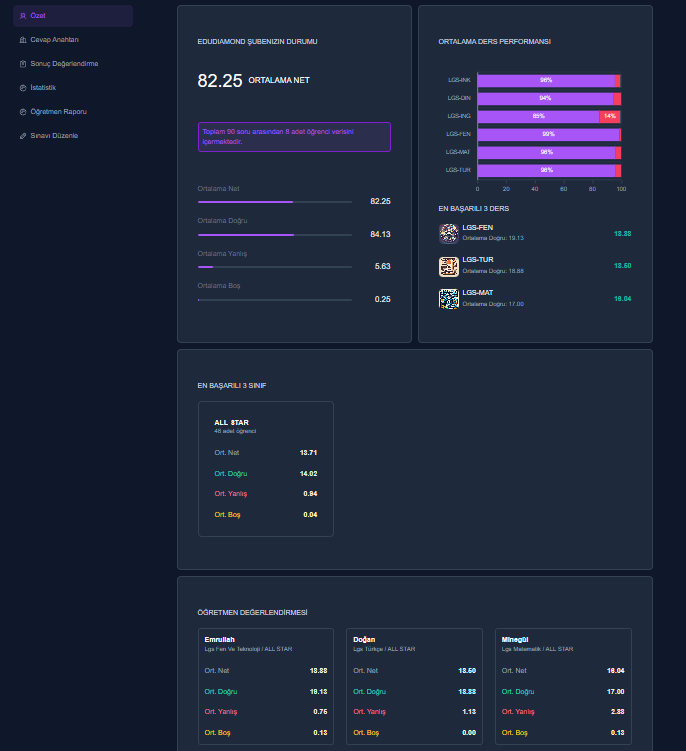Click the green 18.50 LGS-TUR score
686x751 pixels.
tap(622, 266)
